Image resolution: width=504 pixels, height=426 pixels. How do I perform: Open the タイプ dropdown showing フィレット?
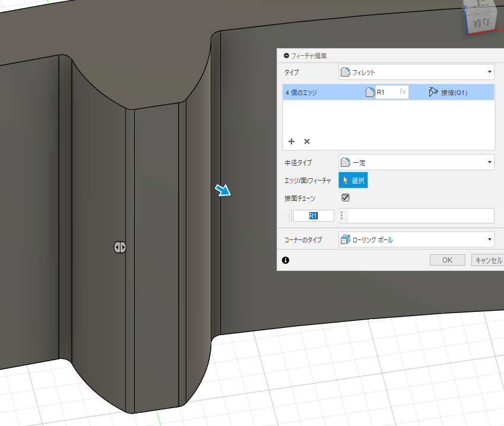tap(416, 72)
